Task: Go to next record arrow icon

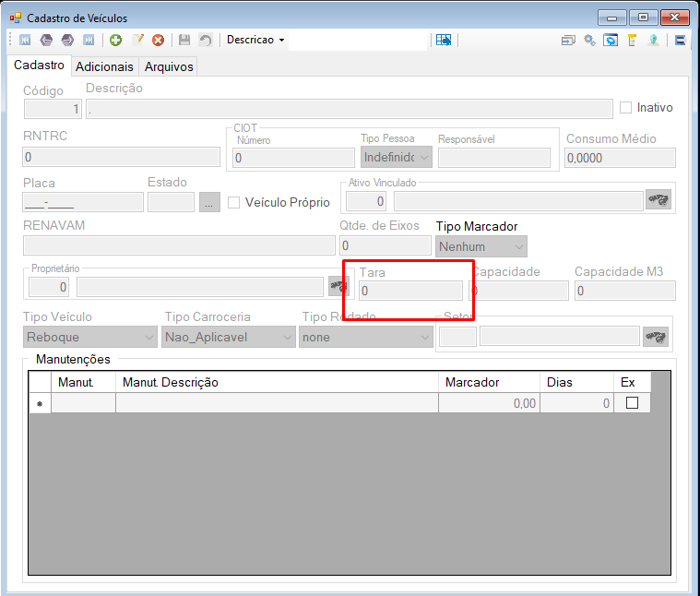Action: [x=67, y=41]
